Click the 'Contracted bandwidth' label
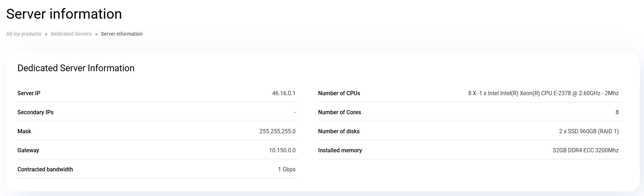Image resolution: width=644 pixels, height=196 pixels. tap(45, 169)
